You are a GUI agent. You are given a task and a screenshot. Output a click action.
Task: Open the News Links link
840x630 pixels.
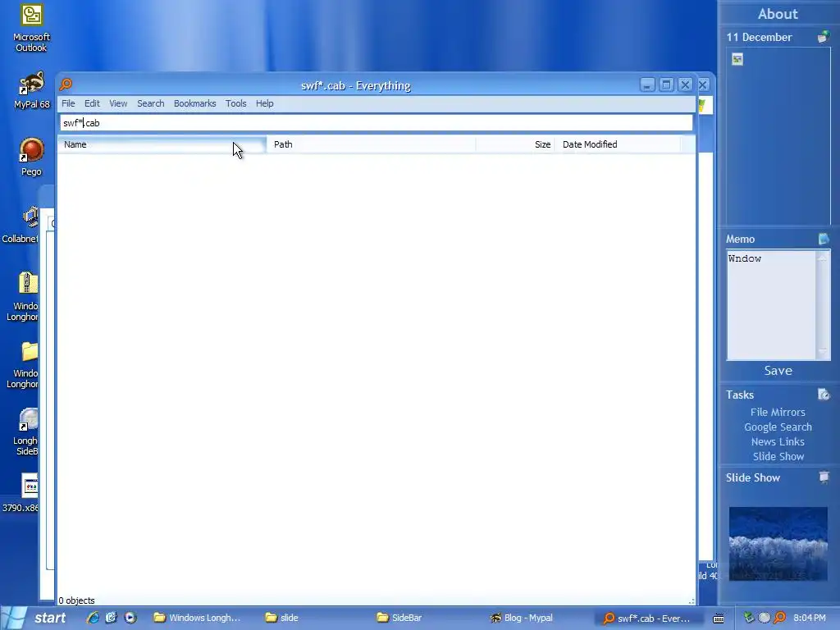coord(778,441)
